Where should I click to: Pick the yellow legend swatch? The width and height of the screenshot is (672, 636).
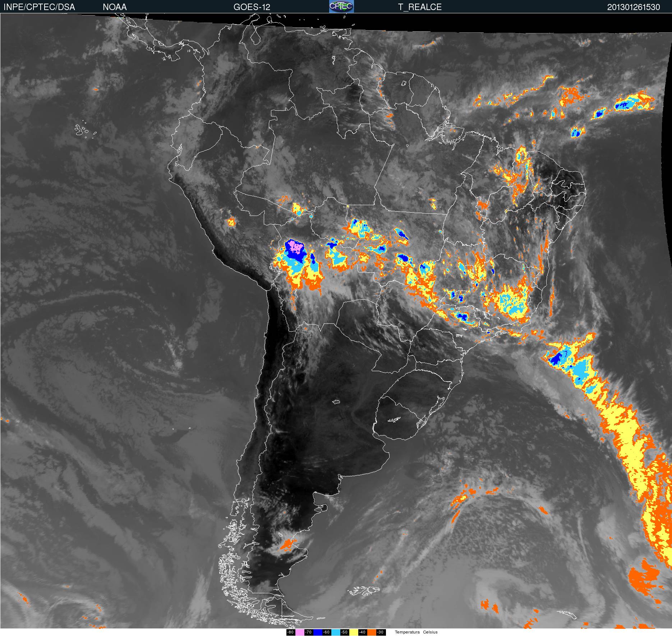pyautogui.click(x=354, y=632)
